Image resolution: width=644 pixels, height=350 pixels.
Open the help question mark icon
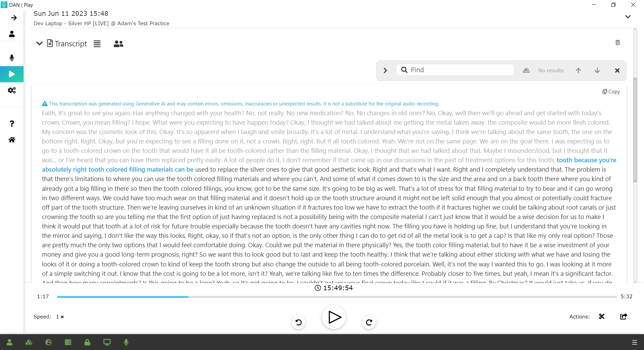pos(12,124)
